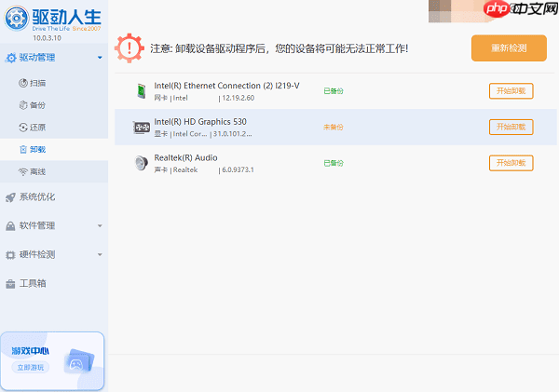Go to the 还原 restore page
The image size is (559, 392).
coord(37,128)
